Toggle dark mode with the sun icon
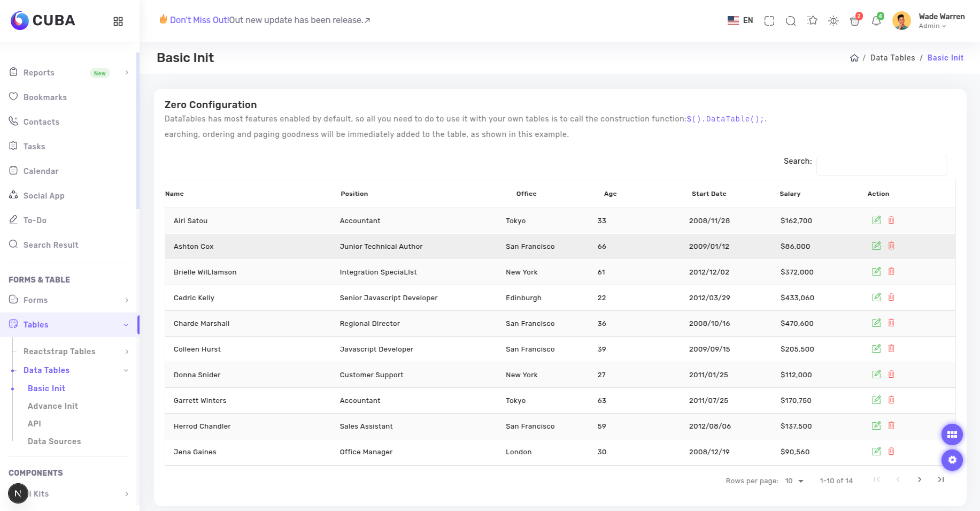980x511 pixels. pyautogui.click(x=833, y=21)
